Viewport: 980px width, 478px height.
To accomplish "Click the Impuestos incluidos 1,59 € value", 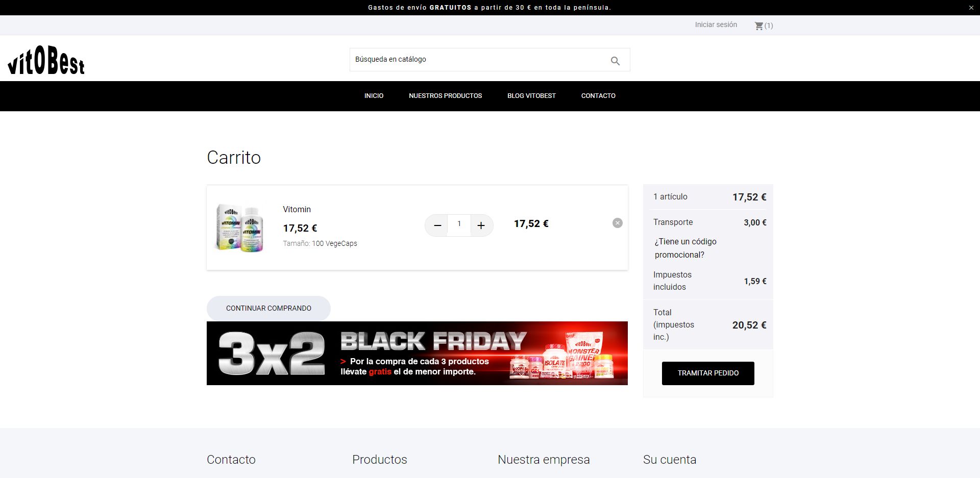I will (x=755, y=281).
